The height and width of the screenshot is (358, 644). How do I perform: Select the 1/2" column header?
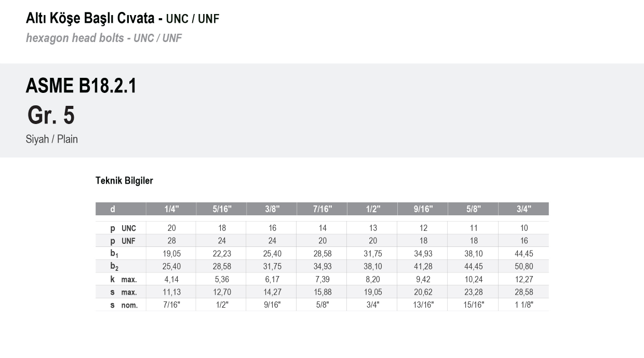[x=372, y=209]
